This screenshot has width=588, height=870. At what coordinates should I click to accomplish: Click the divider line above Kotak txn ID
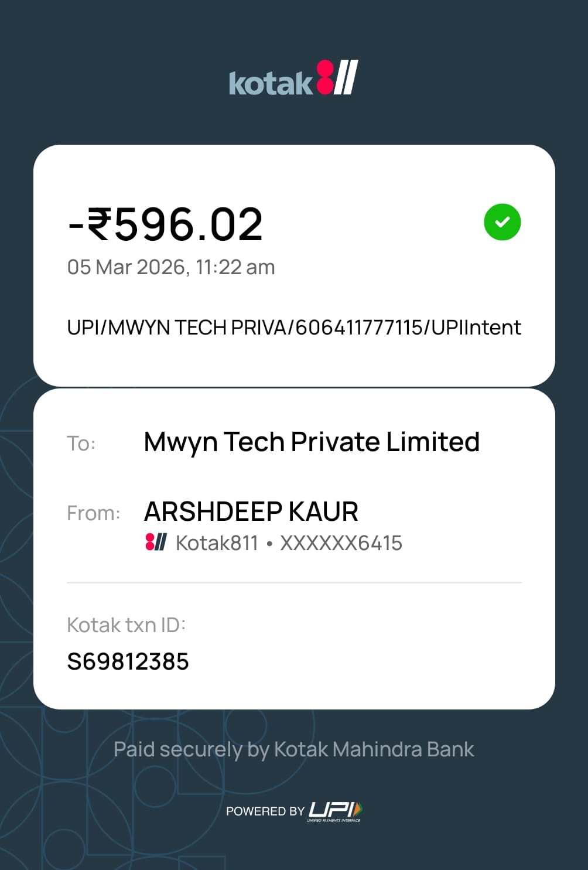[x=293, y=583]
